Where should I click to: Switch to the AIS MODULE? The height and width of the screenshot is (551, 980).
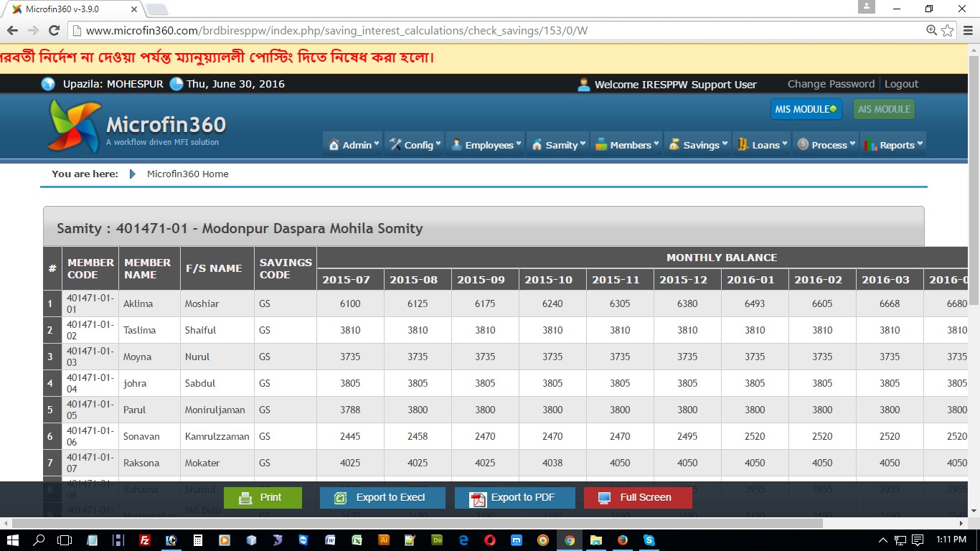[884, 109]
